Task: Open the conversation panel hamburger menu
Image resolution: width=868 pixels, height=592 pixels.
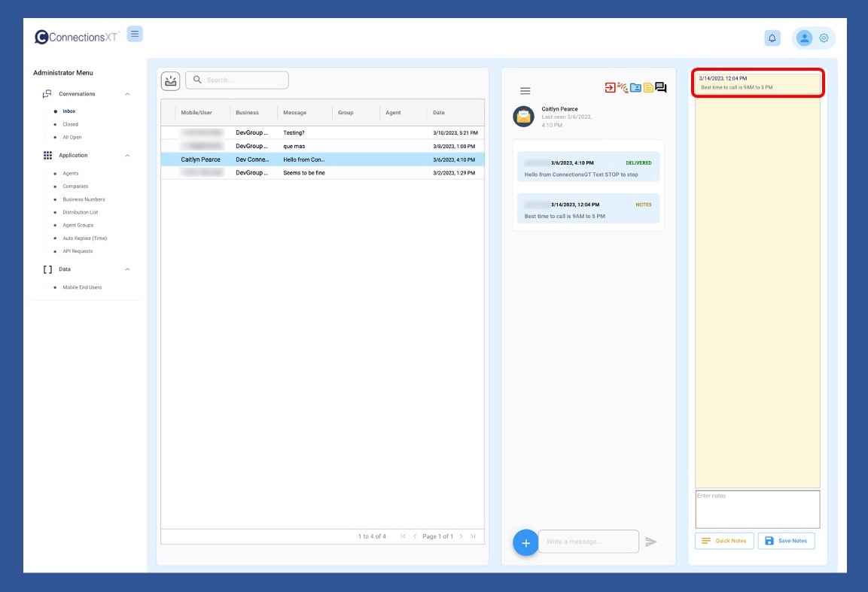Action: (525, 91)
